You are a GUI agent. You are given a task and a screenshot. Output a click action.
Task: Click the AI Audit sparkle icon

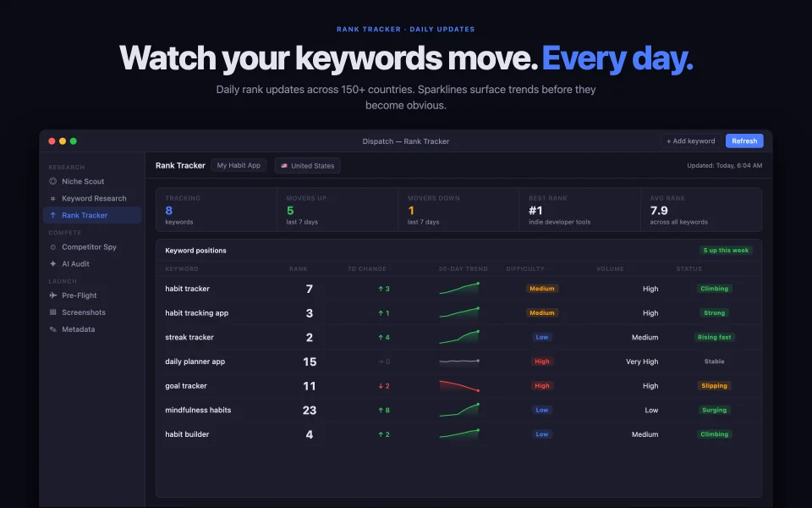(x=52, y=264)
